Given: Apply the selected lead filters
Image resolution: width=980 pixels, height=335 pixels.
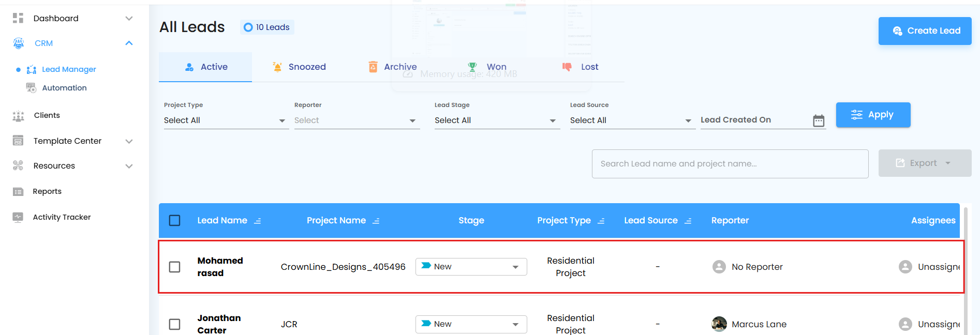Looking at the screenshot, I should (x=873, y=115).
